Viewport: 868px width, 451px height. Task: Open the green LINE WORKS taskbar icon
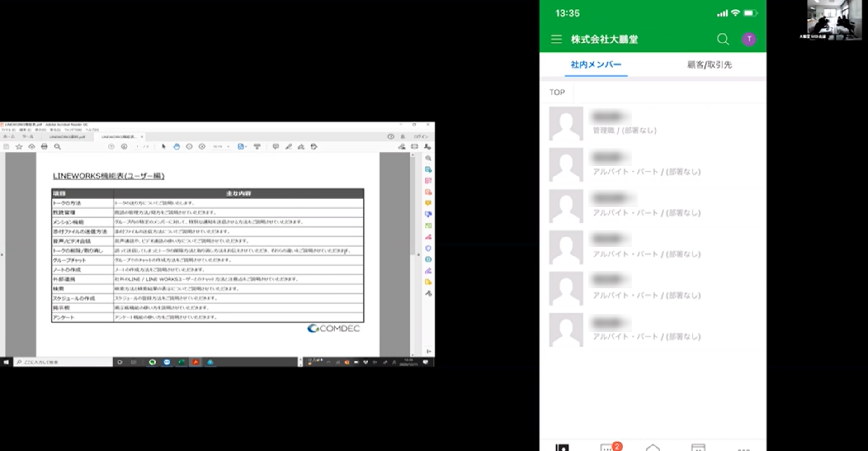click(x=152, y=362)
